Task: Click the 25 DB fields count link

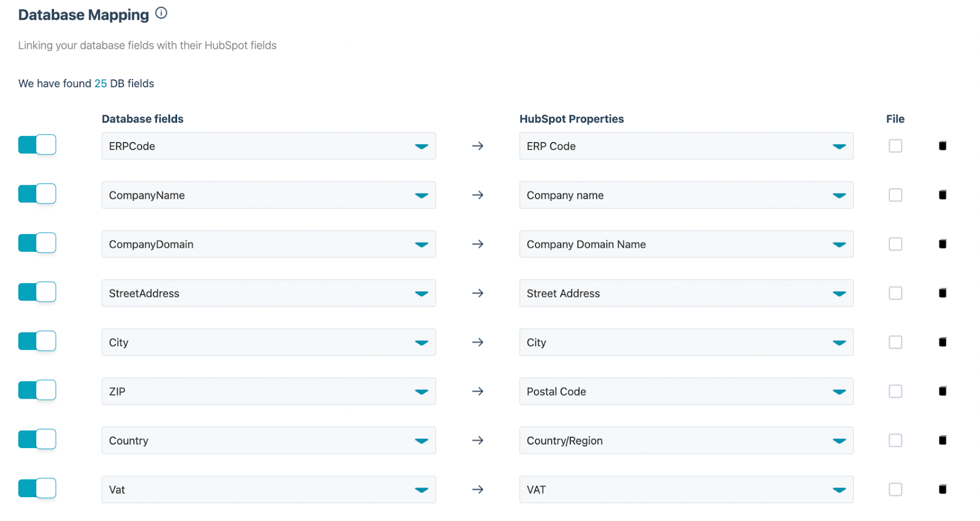Action: [x=100, y=83]
